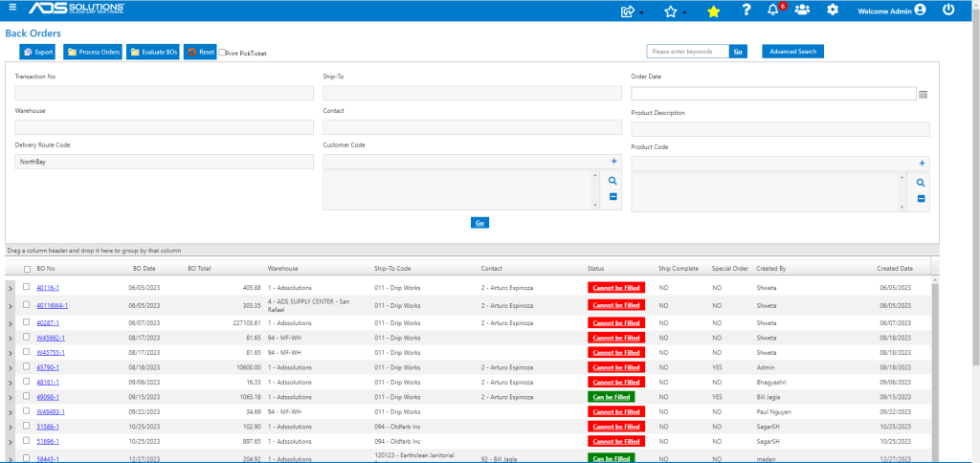Click the minus icon beside Customer Code list
The width and height of the screenshot is (980, 463).
click(x=612, y=197)
